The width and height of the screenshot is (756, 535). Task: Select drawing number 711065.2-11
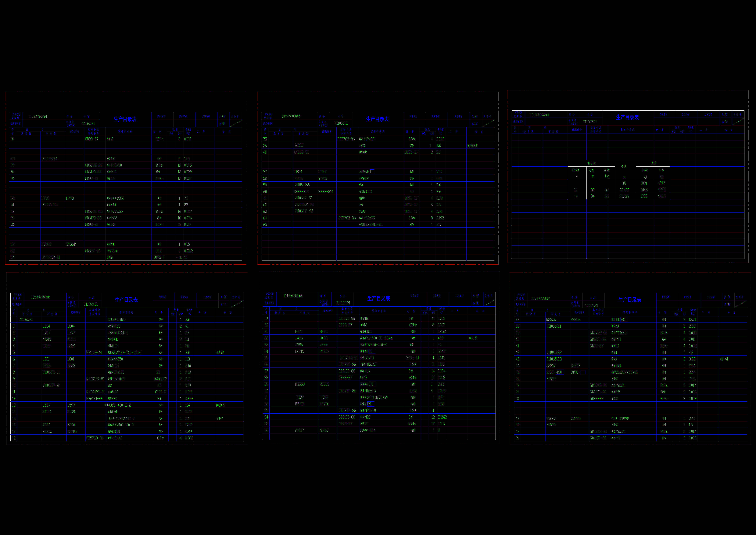[51, 372]
